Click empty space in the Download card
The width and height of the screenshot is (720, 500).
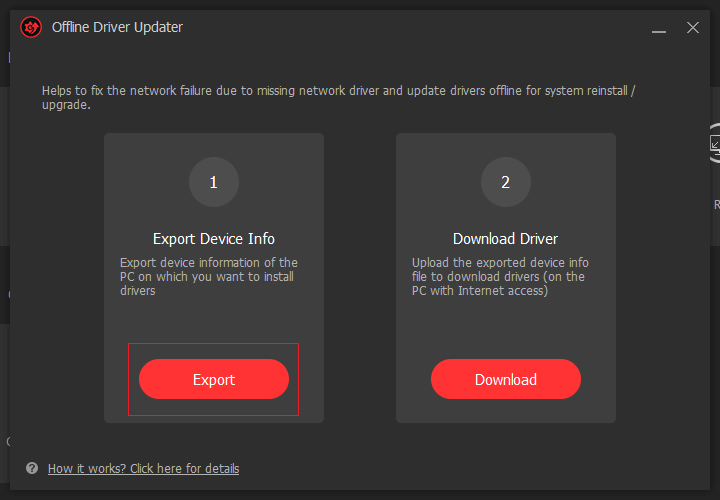click(505, 325)
